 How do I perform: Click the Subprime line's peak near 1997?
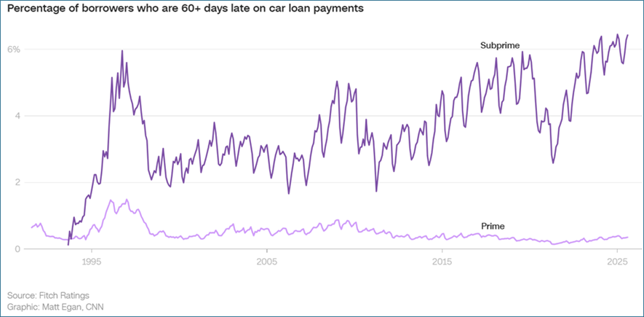122,51
